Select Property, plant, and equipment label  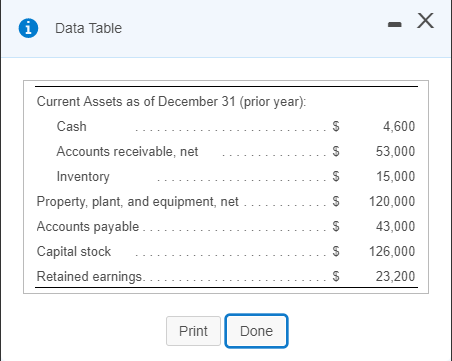pos(137,202)
